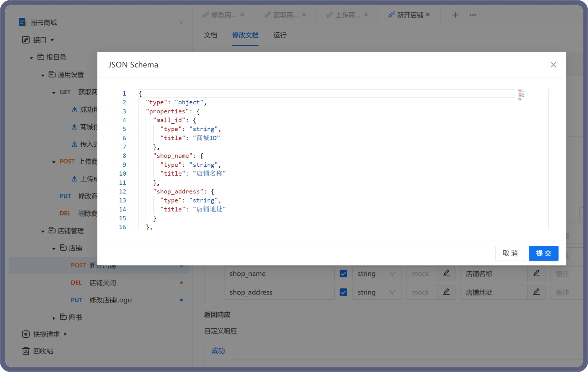Close the 修改商... tab
Viewport: 588px width, 372px height.
[242, 15]
